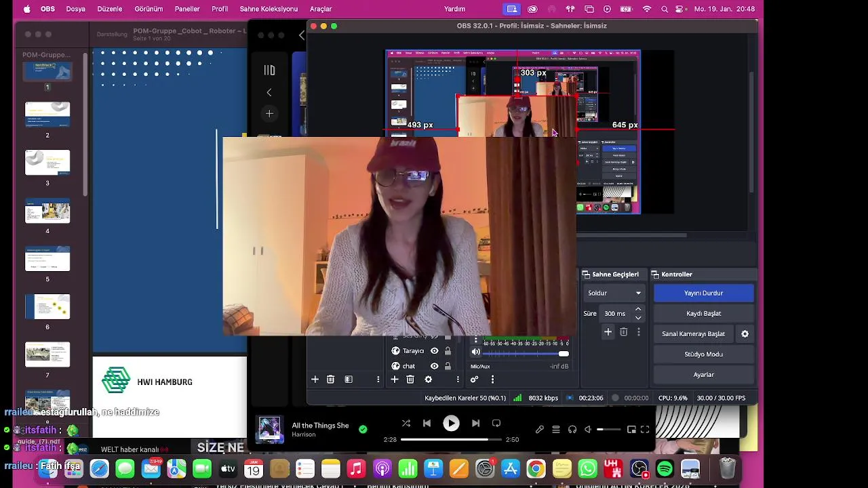Click Sanal Kamerayı Başlat button

point(693,333)
